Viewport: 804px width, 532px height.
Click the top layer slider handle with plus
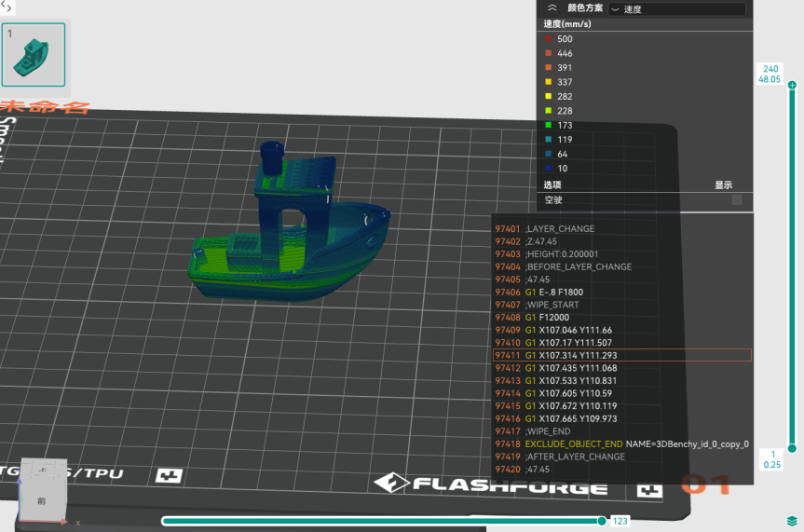click(792, 86)
